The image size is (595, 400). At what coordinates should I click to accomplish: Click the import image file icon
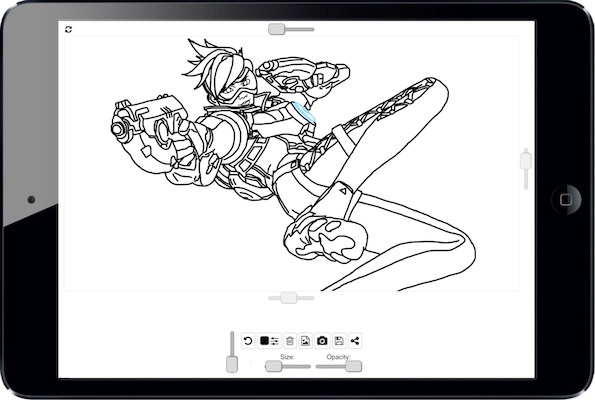click(305, 341)
